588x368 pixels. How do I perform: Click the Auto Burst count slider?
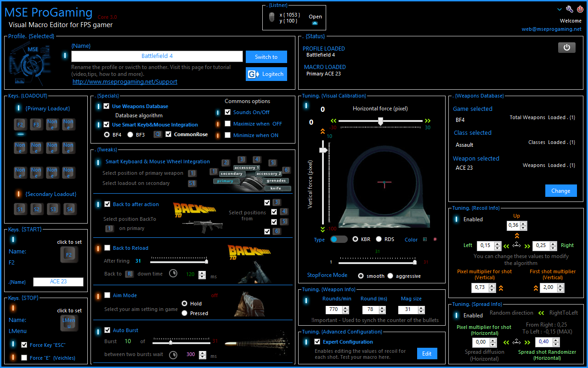click(182, 342)
